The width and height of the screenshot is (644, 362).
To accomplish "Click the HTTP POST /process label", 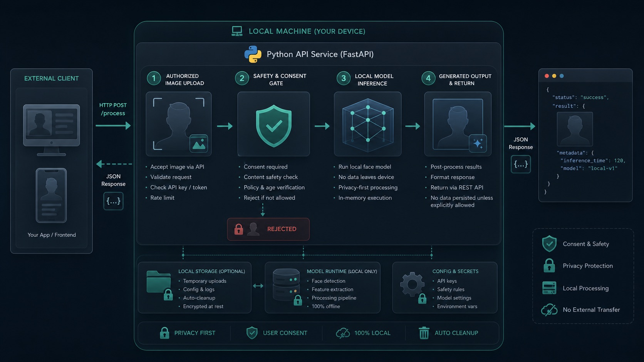I will point(113,109).
